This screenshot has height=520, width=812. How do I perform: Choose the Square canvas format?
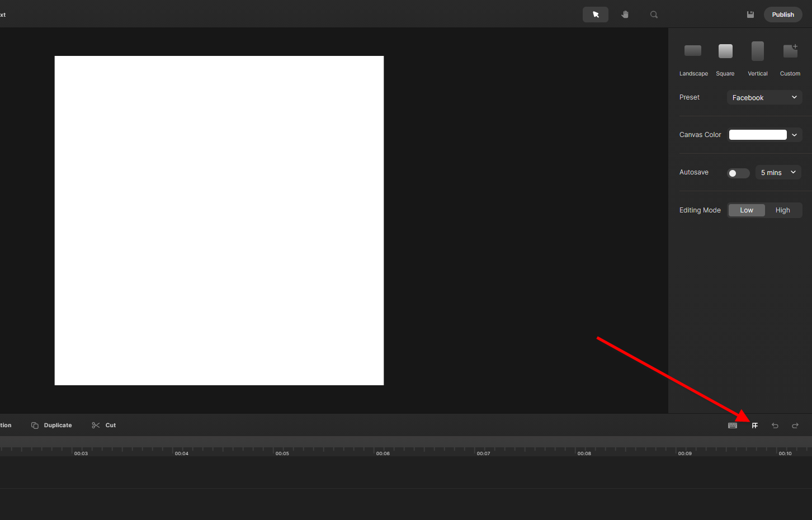click(725, 59)
